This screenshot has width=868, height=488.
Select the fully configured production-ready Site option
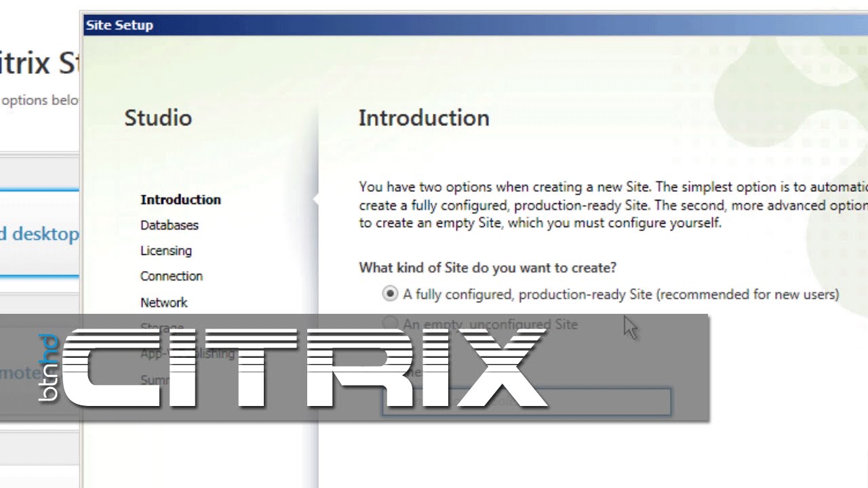coord(390,293)
